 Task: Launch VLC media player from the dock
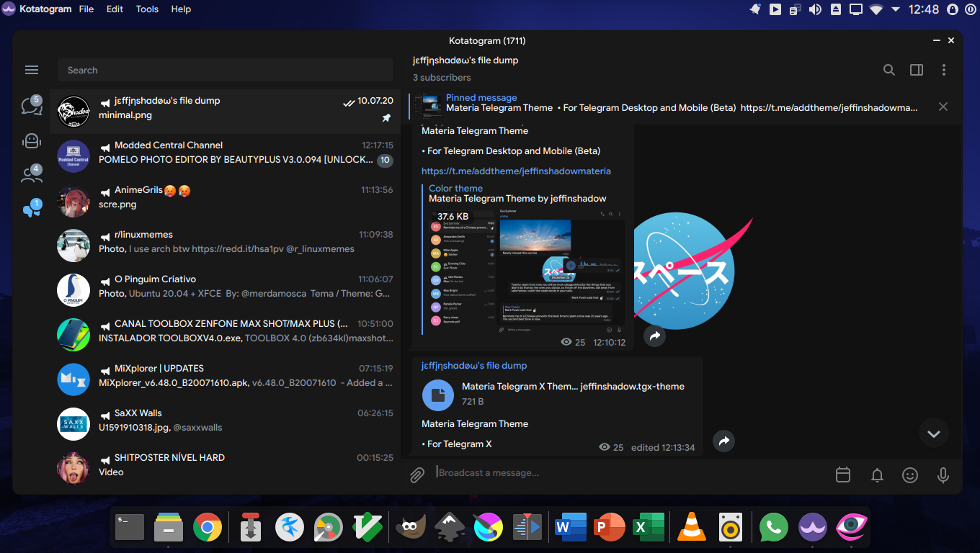tap(692, 528)
